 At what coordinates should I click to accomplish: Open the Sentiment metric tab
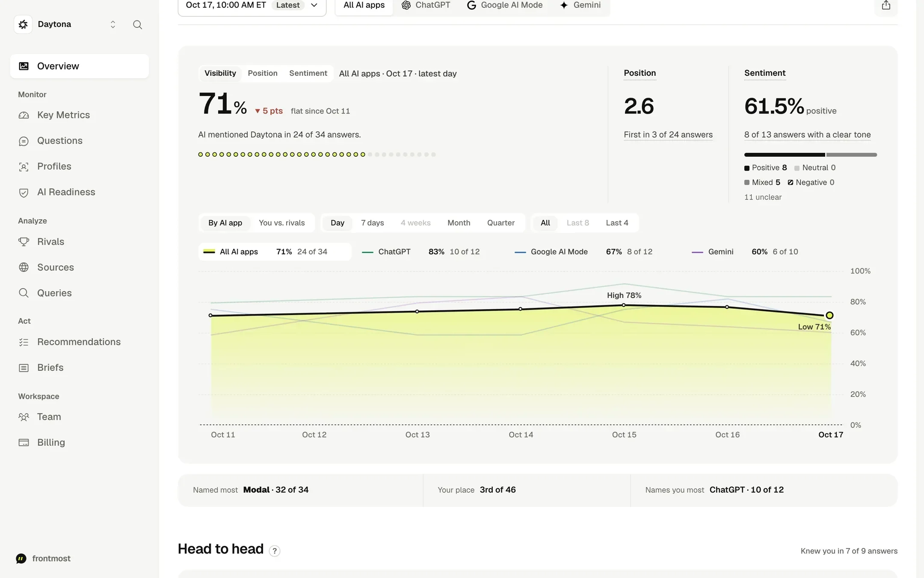(x=308, y=73)
